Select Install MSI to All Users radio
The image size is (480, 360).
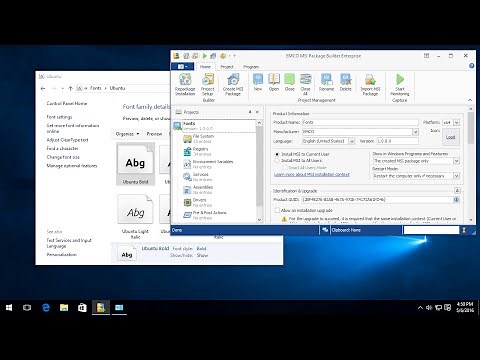(277, 161)
